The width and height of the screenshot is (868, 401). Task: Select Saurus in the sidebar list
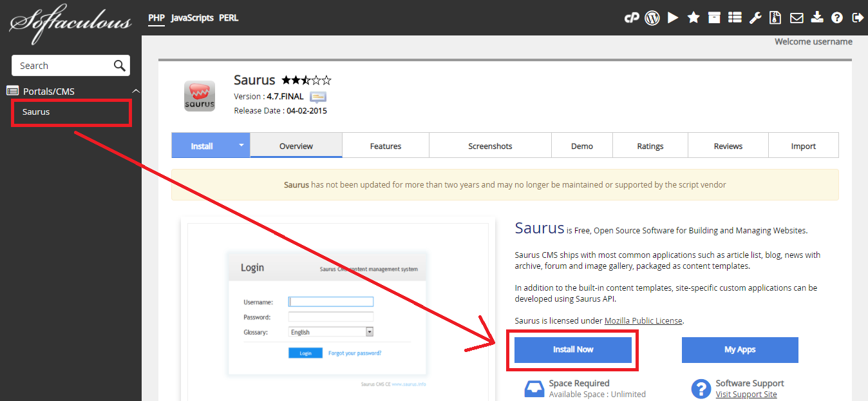pyautogui.click(x=36, y=112)
